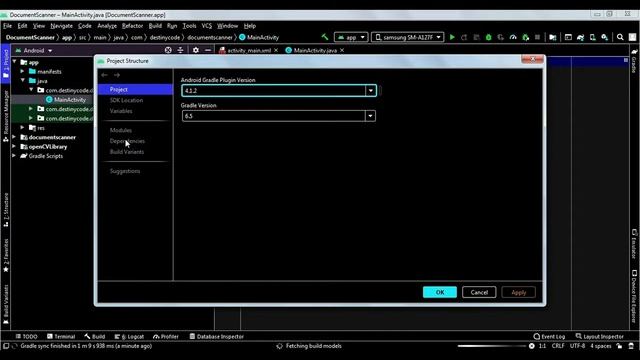Open the Structure sidebar tab
Image resolution: width=640 pixels, height=360 pixels.
click(6, 210)
